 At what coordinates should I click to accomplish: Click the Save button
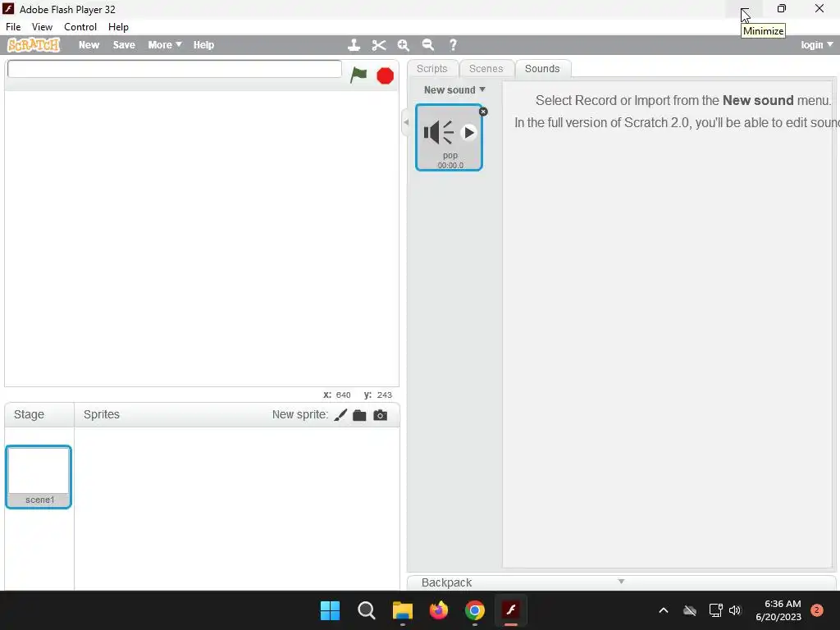click(x=124, y=45)
